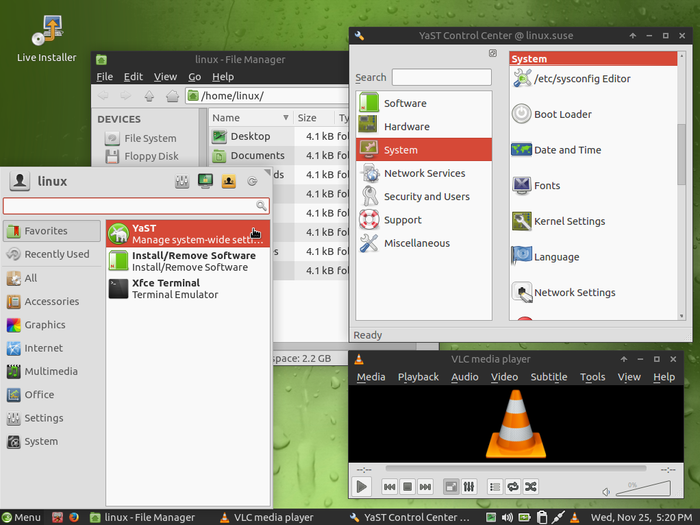Open VLC extended settings equalizer icon
This screenshot has height=525, width=700.
[x=468, y=487]
